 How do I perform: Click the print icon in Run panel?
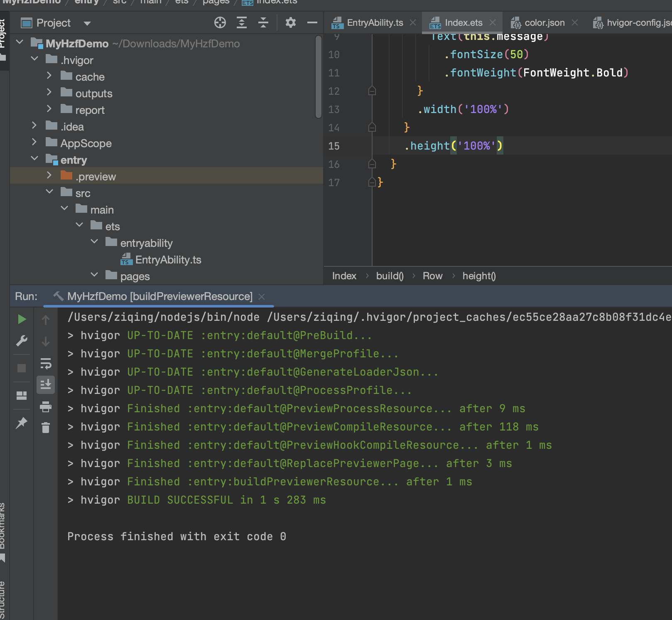46,407
